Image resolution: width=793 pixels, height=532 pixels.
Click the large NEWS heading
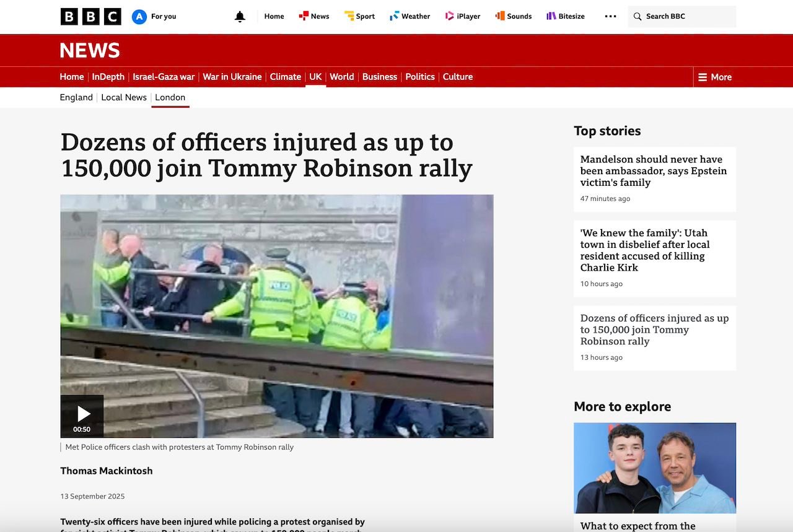click(x=90, y=50)
